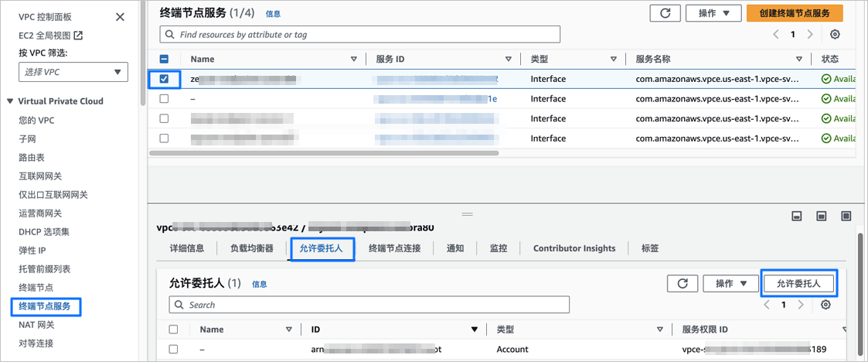Toggle the select-all endpoint services checkbox
Image resolution: width=868 pixels, height=362 pixels.
(x=164, y=59)
